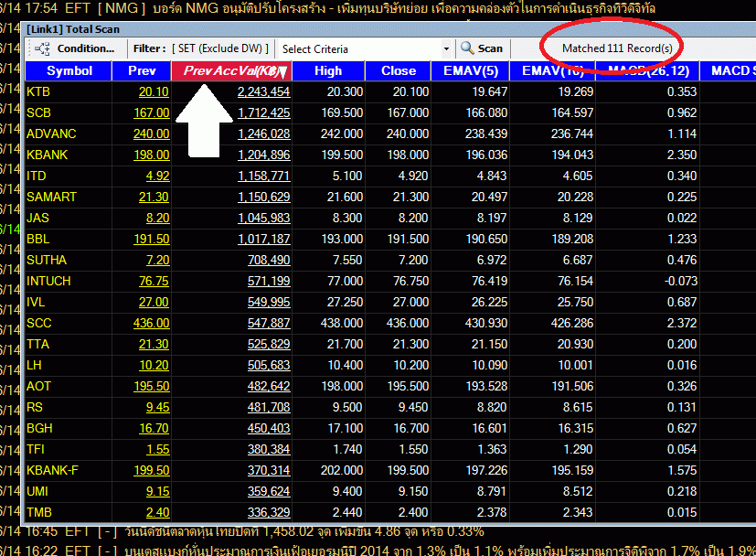Open the 16:22 EFT news headline
Image resolution: width=756 pixels, height=556 pixels.
click(x=440, y=551)
